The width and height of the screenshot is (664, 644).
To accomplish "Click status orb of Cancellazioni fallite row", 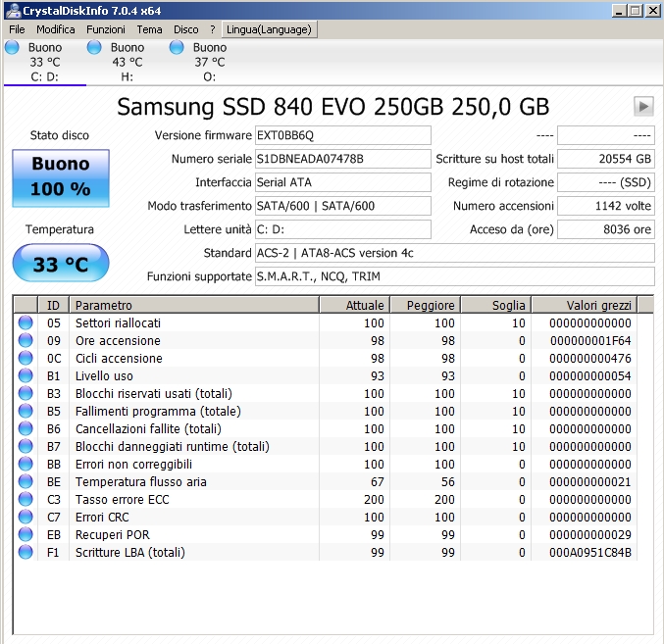I will point(26,428).
